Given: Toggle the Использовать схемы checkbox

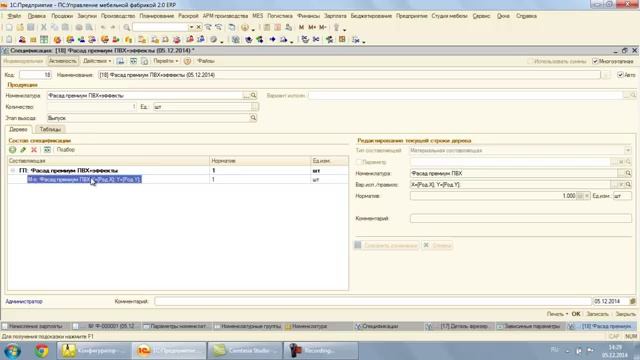Looking at the screenshot, I should pyautogui.click(x=530, y=61).
